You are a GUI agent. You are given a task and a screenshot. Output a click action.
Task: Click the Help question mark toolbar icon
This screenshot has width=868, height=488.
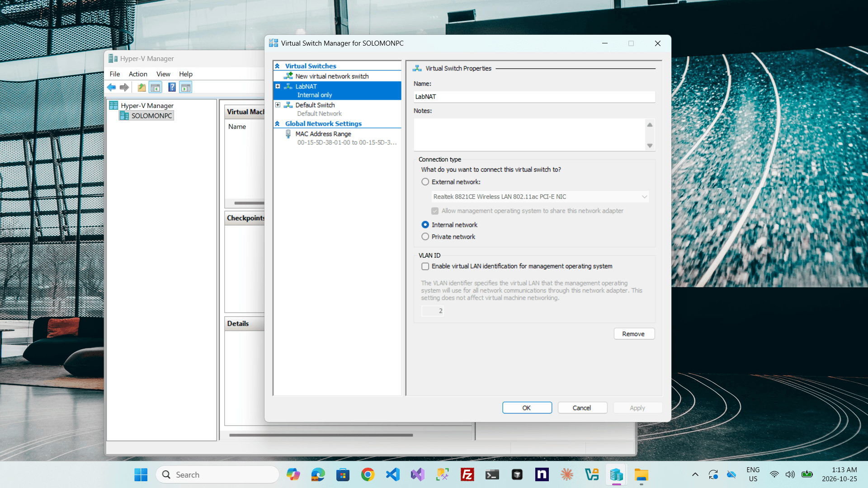(x=172, y=87)
